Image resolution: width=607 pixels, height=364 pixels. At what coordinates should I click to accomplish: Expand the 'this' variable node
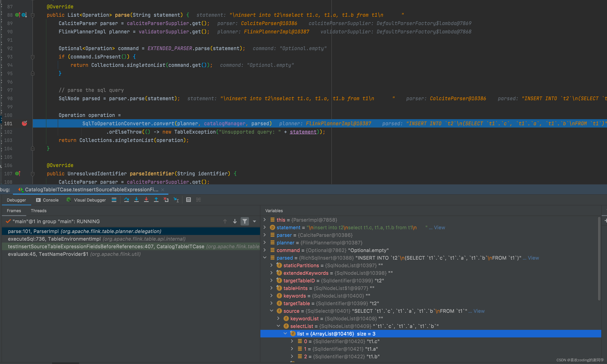click(265, 220)
